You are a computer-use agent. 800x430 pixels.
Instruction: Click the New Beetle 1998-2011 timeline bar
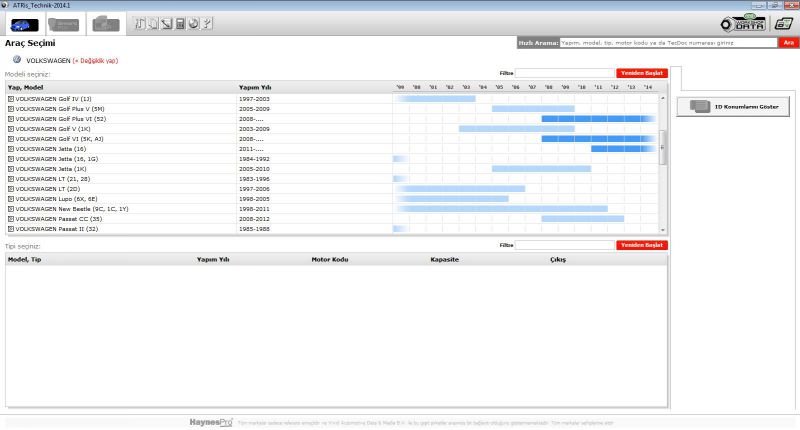(x=502, y=209)
